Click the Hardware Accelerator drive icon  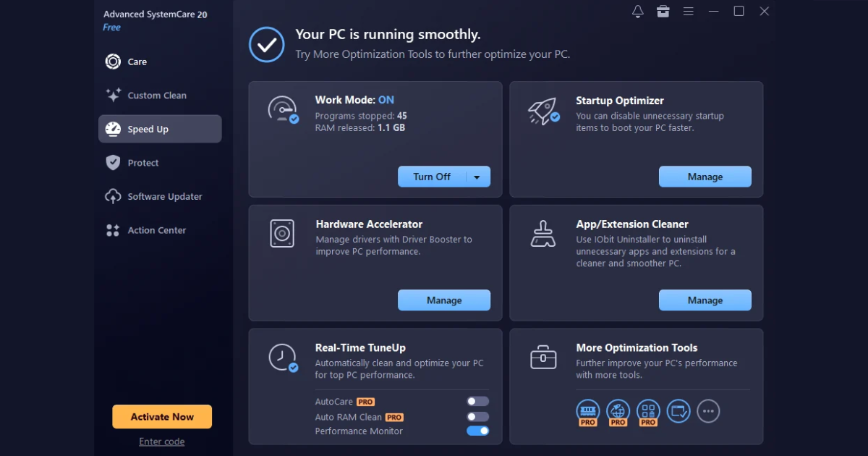[282, 233]
